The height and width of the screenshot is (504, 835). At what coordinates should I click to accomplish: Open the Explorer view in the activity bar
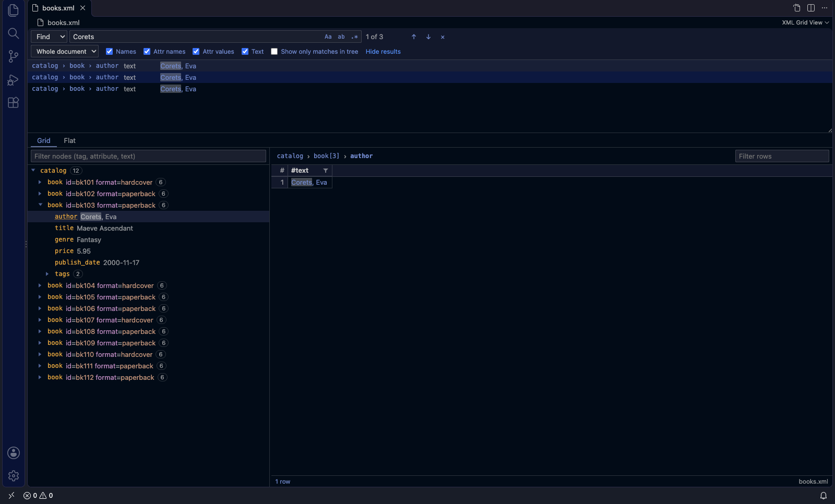click(x=14, y=10)
